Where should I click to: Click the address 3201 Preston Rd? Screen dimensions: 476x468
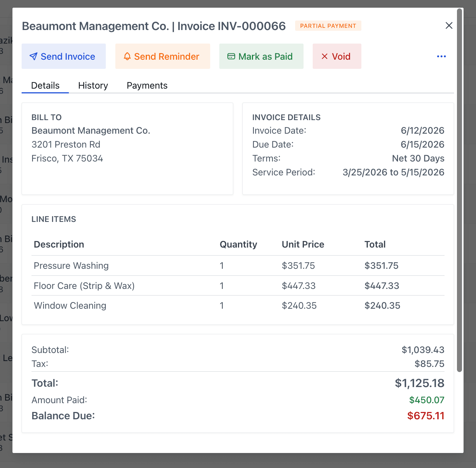click(x=66, y=145)
